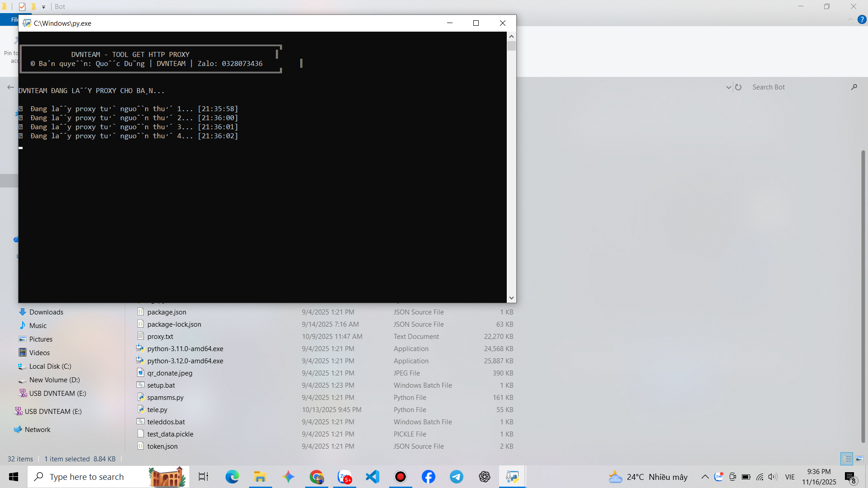The width and height of the screenshot is (868, 488).
Task: Click the console scrollbar down arrow
Action: pyautogui.click(x=511, y=298)
